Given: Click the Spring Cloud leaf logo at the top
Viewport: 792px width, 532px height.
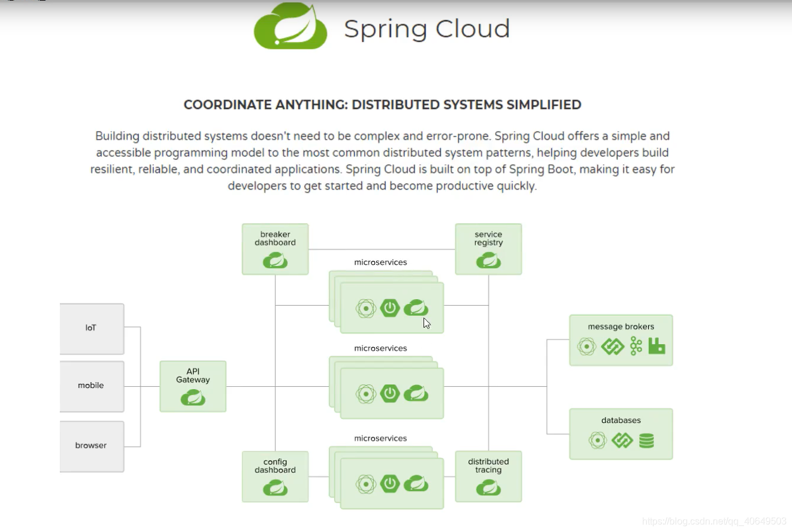Looking at the screenshot, I should 290,26.
